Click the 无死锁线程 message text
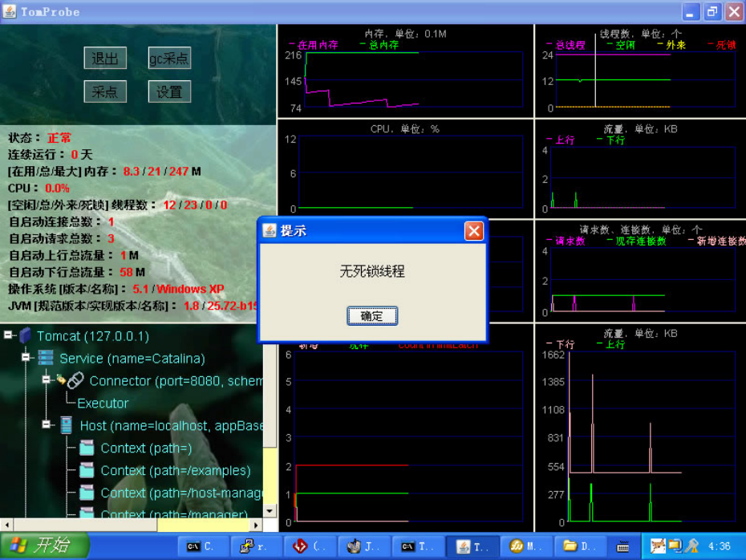 pyautogui.click(x=372, y=271)
